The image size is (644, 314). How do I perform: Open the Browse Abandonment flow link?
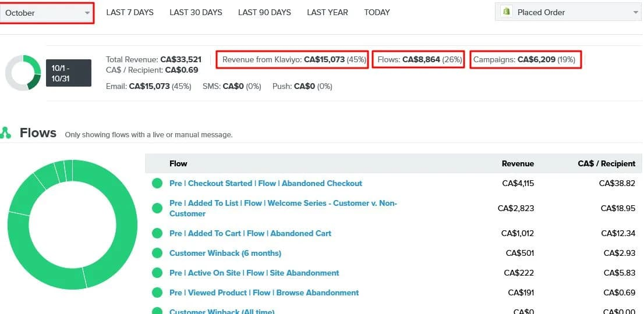click(x=264, y=292)
